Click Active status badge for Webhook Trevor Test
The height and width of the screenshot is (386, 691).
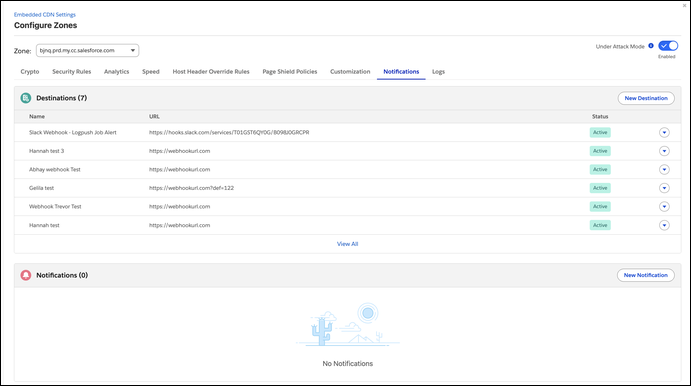[x=600, y=206]
